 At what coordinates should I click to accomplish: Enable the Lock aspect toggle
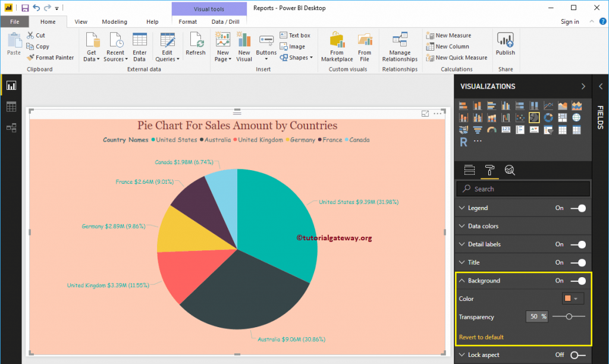(575, 354)
